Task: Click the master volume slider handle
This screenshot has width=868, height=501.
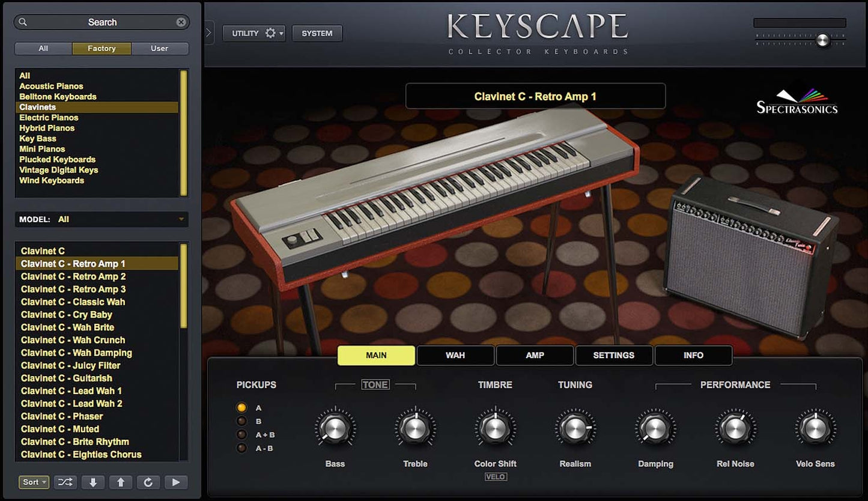Action: point(822,40)
